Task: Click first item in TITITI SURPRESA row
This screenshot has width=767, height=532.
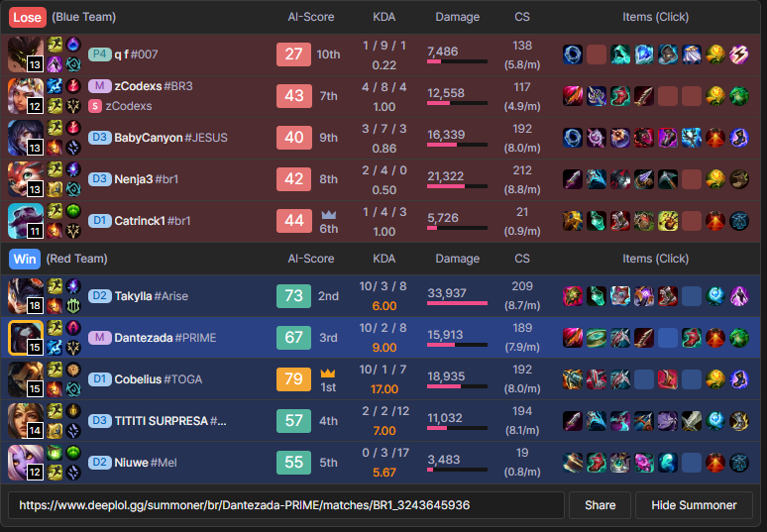Action: tap(573, 420)
